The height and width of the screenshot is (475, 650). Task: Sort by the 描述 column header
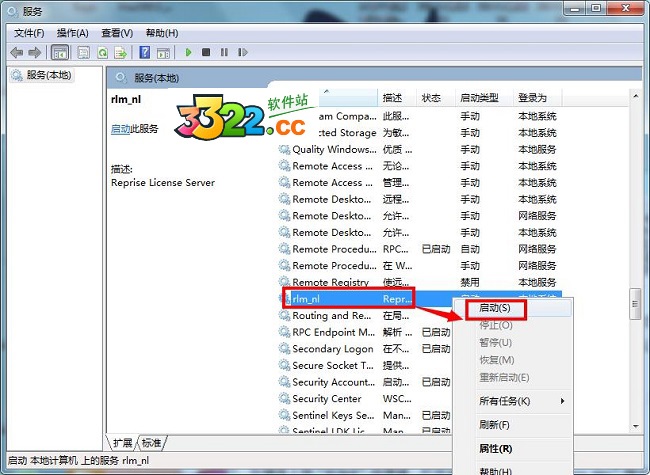[397, 98]
